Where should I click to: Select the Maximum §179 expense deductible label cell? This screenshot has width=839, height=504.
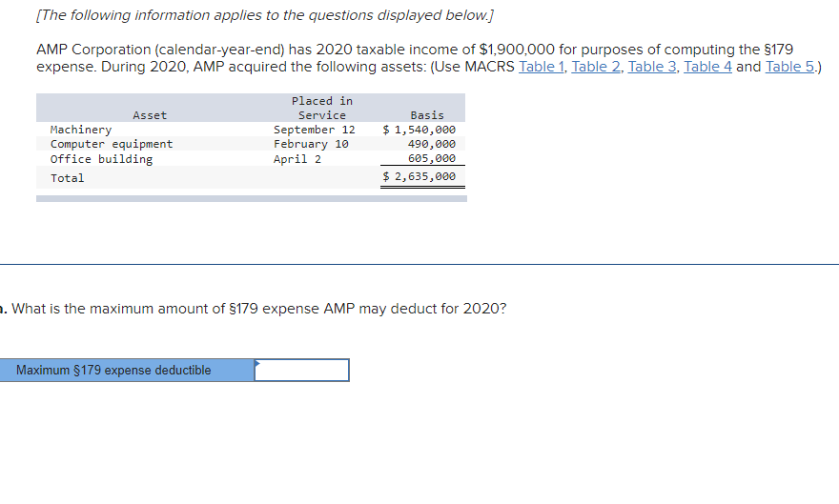tap(126, 370)
